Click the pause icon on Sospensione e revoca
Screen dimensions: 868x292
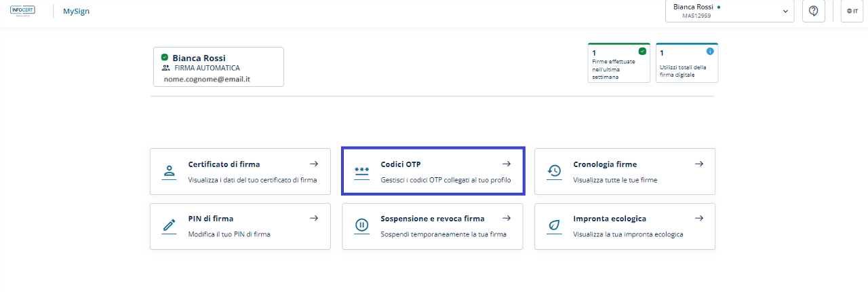(x=361, y=225)
